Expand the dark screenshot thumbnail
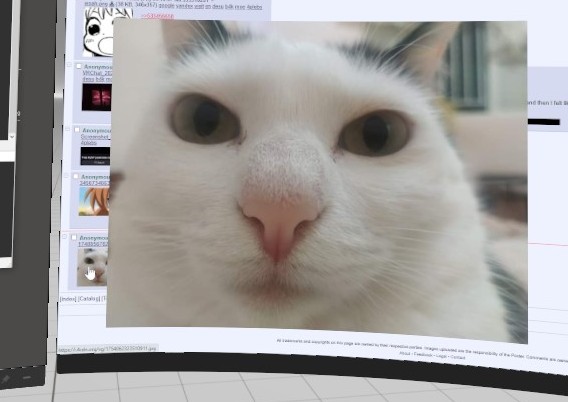The height and width of the screenshot is (402, 568). pos(95,156)
